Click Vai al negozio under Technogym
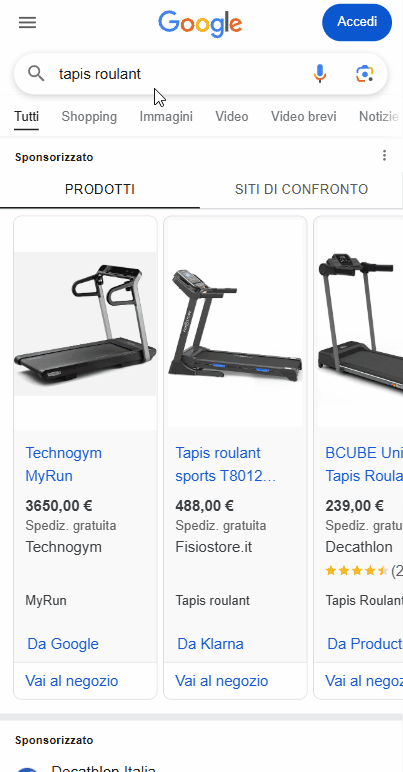 coord(72,681)
